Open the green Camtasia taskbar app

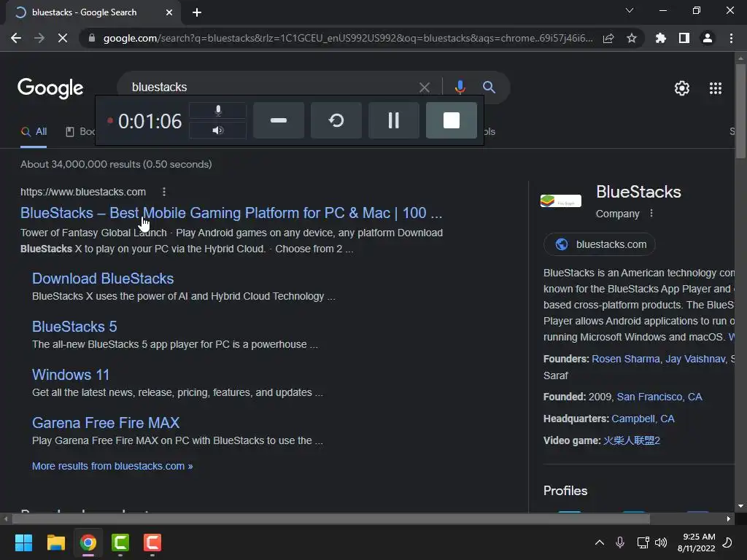[120, 542]
